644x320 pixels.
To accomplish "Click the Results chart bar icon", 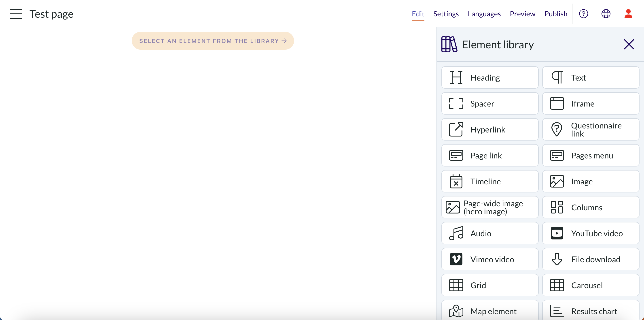I will 557,311.
